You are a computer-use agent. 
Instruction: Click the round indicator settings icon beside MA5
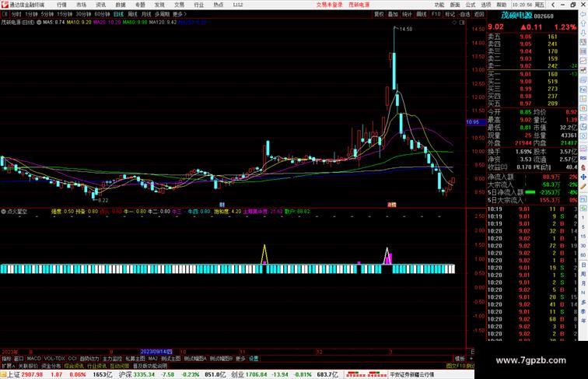tap(39, 22)
